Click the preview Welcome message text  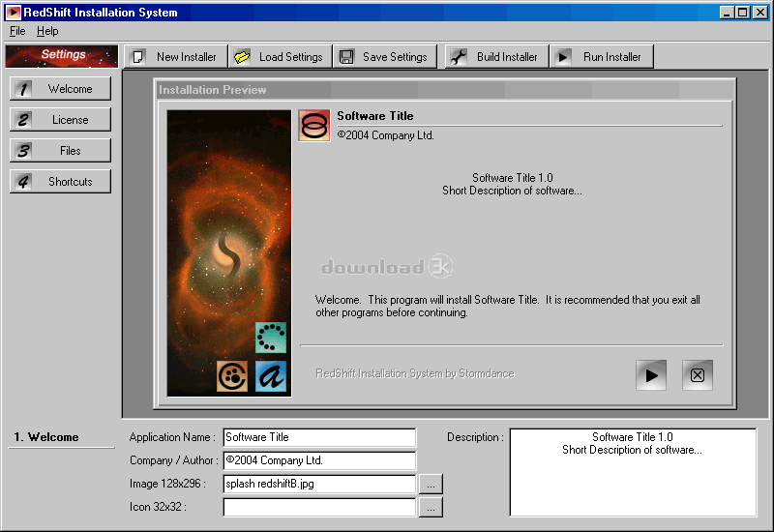coord(507,306)
